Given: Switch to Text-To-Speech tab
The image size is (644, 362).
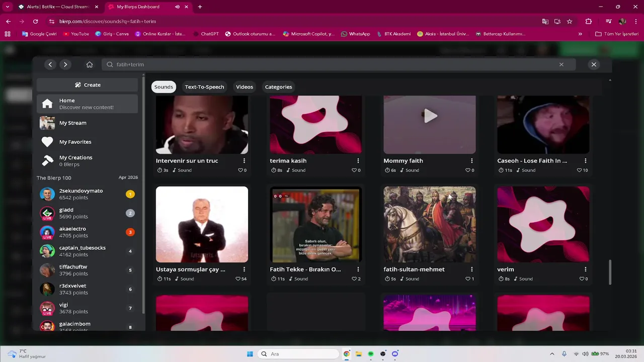Looking at the screenshot, I should pyautogui.click(x=204, y=87).
